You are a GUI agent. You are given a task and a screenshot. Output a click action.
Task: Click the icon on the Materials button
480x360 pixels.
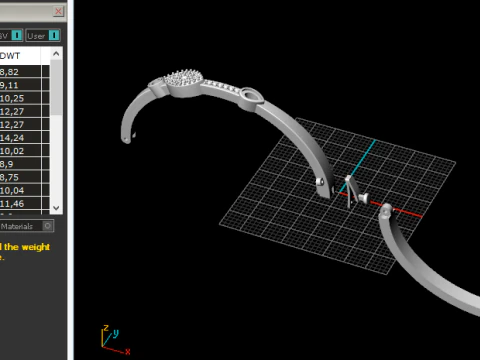47,226
